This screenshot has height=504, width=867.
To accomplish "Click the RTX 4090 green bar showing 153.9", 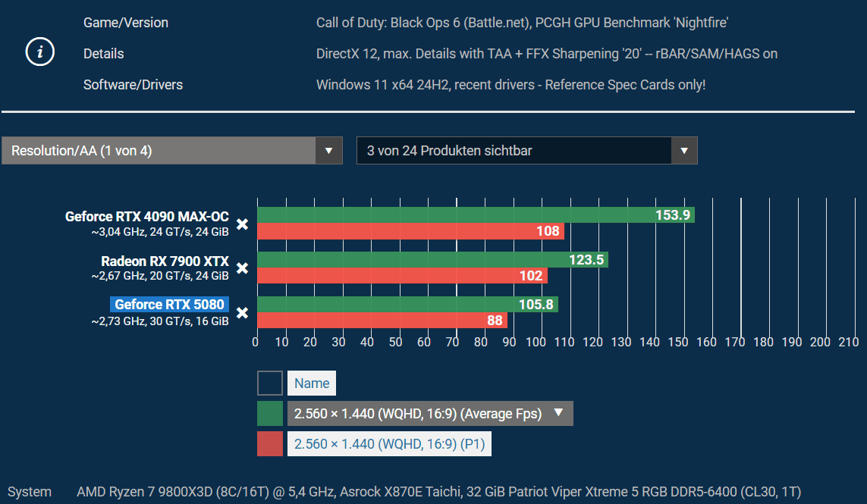I will [x=476, y=215].
